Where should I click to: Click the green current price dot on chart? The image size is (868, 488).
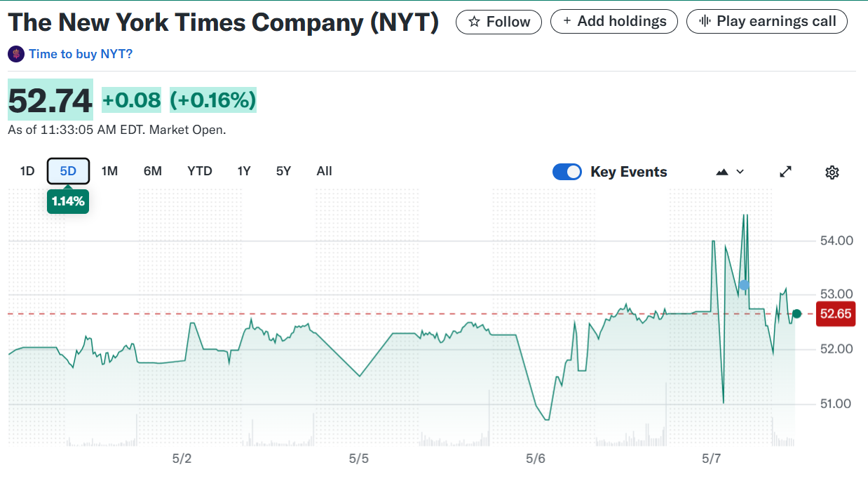pos(796,313)
